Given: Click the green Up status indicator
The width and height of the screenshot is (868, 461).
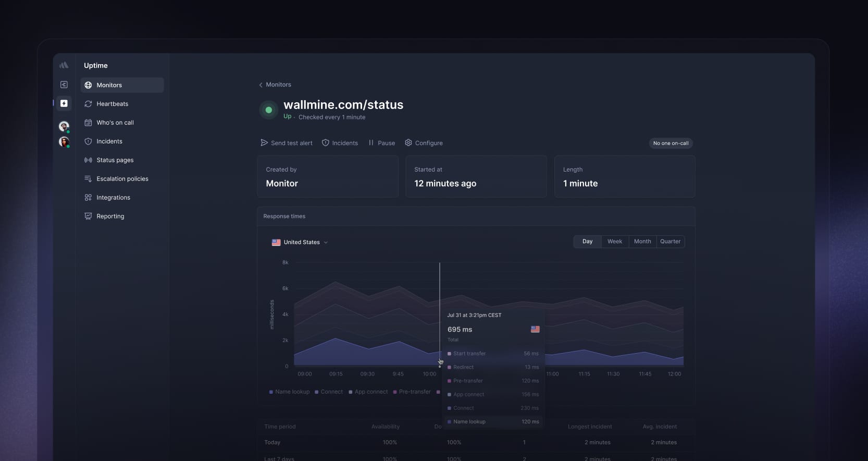Looking at the screenshot, I should (x=269, y=110).
